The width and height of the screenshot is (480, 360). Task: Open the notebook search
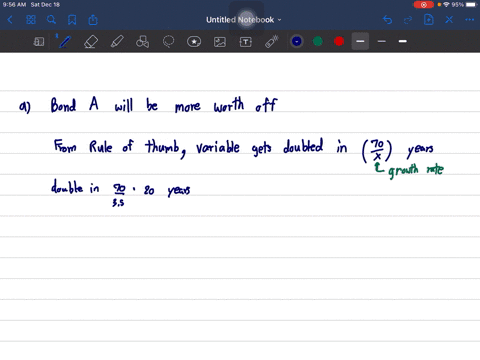[51, 20]
